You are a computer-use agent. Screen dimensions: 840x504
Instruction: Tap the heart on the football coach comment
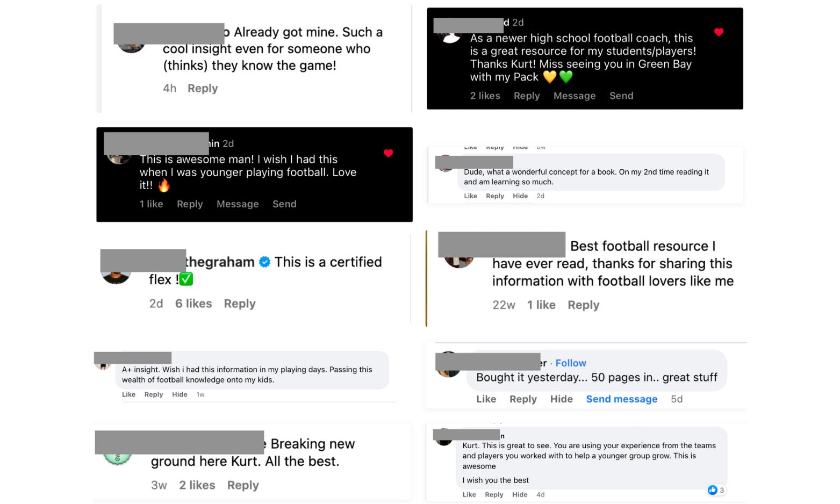719,32
